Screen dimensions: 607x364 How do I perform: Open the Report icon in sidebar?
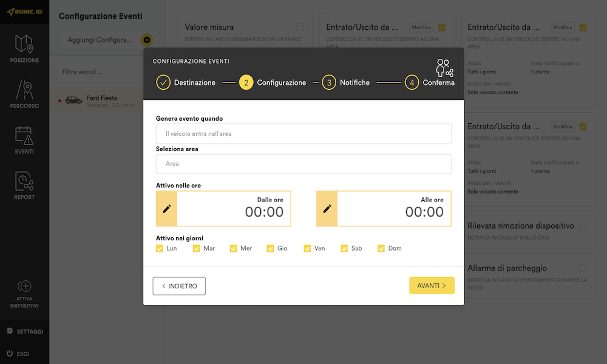24,181
